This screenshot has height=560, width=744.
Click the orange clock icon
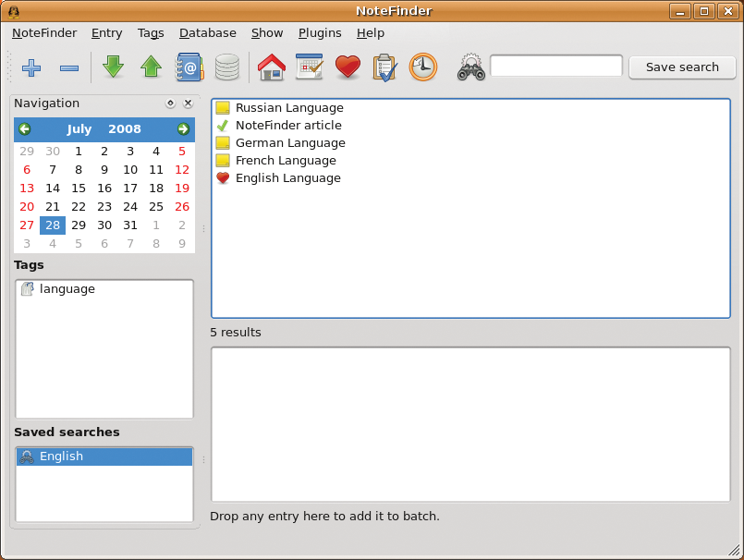coord(422,67)
